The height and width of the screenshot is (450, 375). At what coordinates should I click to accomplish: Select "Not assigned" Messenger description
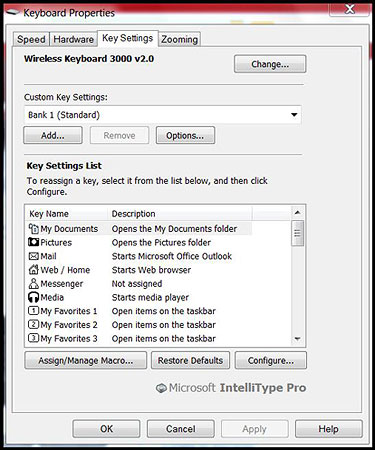pos(137,284)
